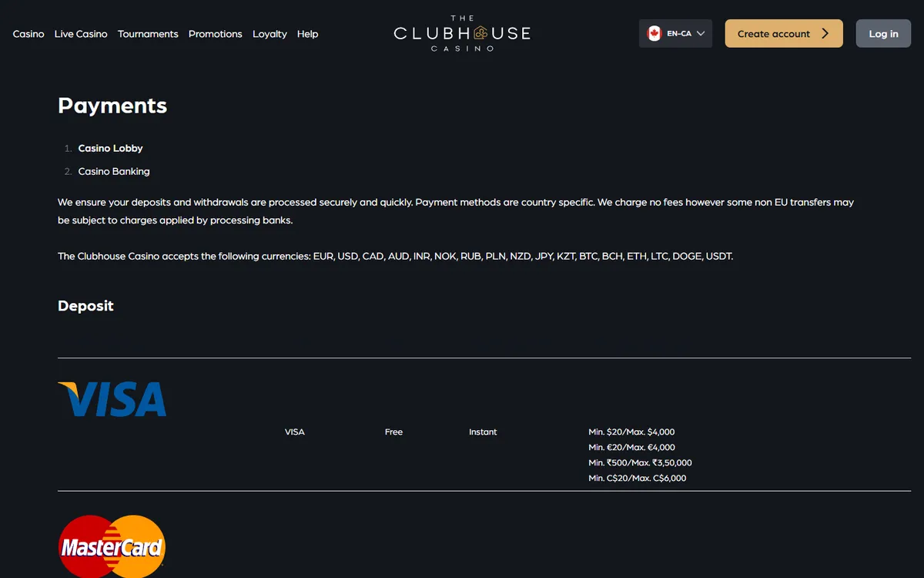Click the MasterCard logo image
The height and width of the screenshot is (578, 924).
(x=112, y=546)
